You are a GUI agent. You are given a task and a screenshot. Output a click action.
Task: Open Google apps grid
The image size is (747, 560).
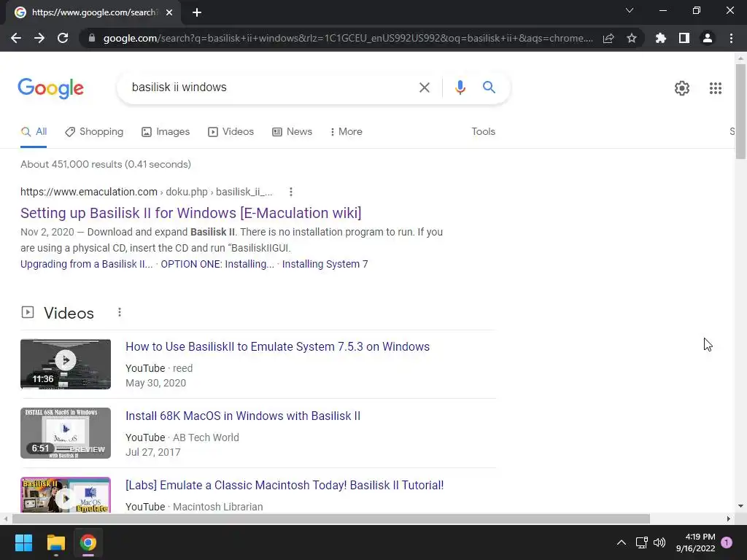pyautogui.click(x=715, y=88)
